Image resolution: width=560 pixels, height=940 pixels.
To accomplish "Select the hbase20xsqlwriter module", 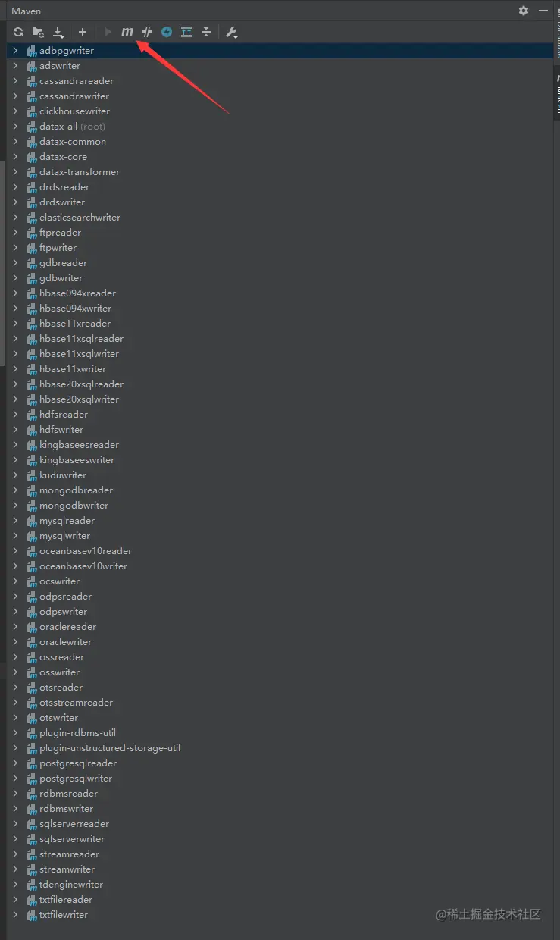I will 80,399.
